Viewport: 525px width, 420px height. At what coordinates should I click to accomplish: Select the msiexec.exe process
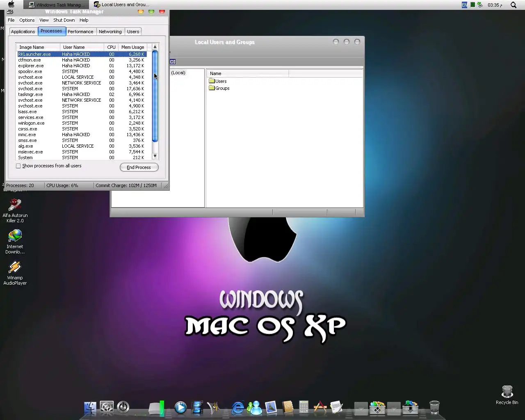coord(82,152)
